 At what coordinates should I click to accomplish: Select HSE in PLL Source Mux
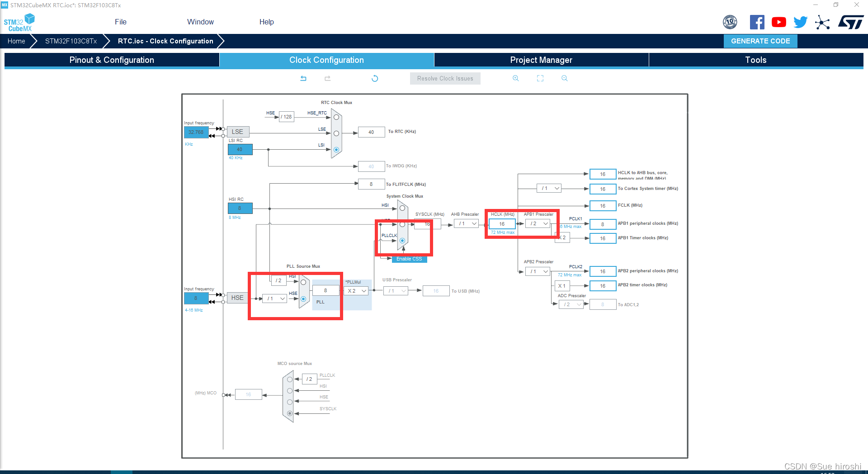tap(303, 299)
